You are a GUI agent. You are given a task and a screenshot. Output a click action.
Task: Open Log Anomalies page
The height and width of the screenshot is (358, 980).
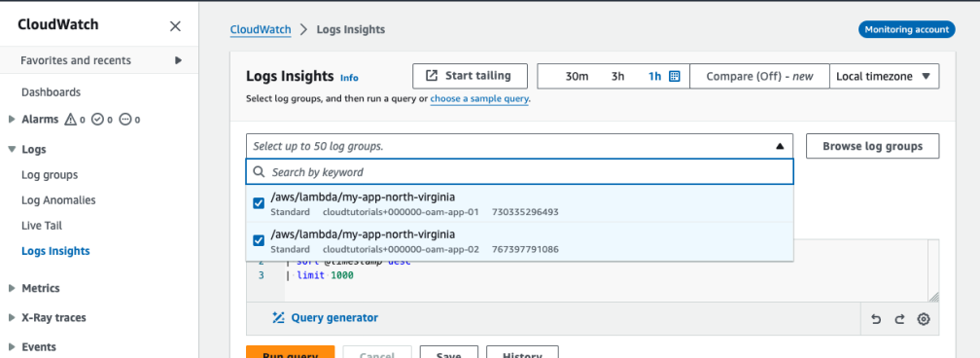58,200
